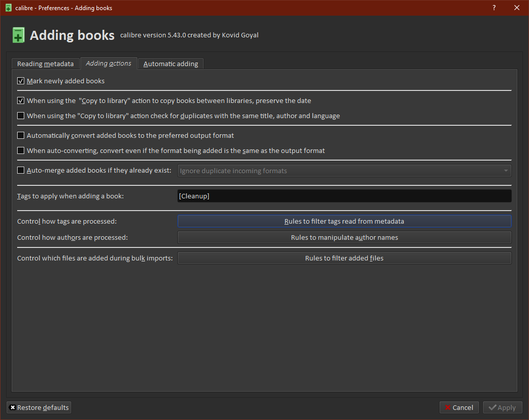Check convert even if same output format
The width and height of the screenshot is (529, 420).
coord(21,150)
